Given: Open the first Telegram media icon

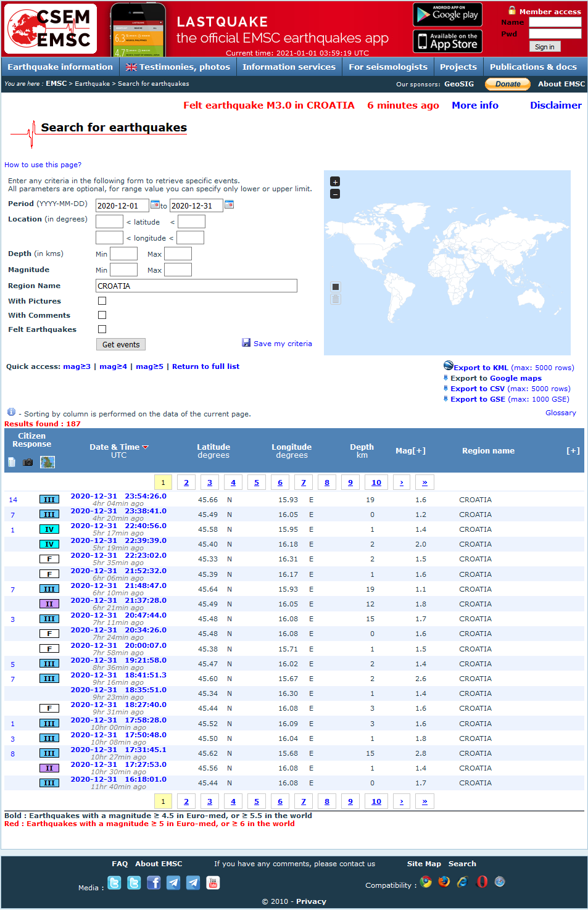Looking at the screenshot, I should (x=173, y=883).
